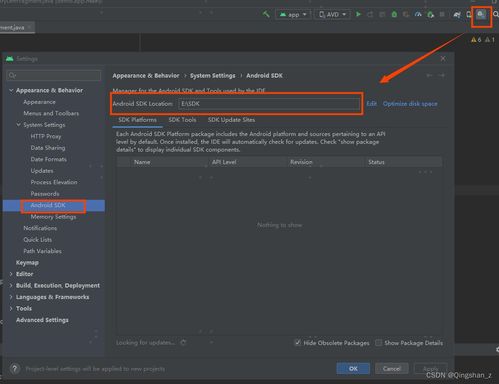Click the yellow warnings count indicator
Viewport: 499px width, 384px height.
476,40
